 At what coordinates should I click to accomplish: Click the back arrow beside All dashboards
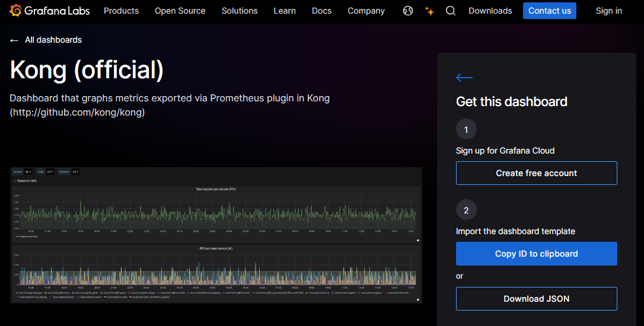14,40
